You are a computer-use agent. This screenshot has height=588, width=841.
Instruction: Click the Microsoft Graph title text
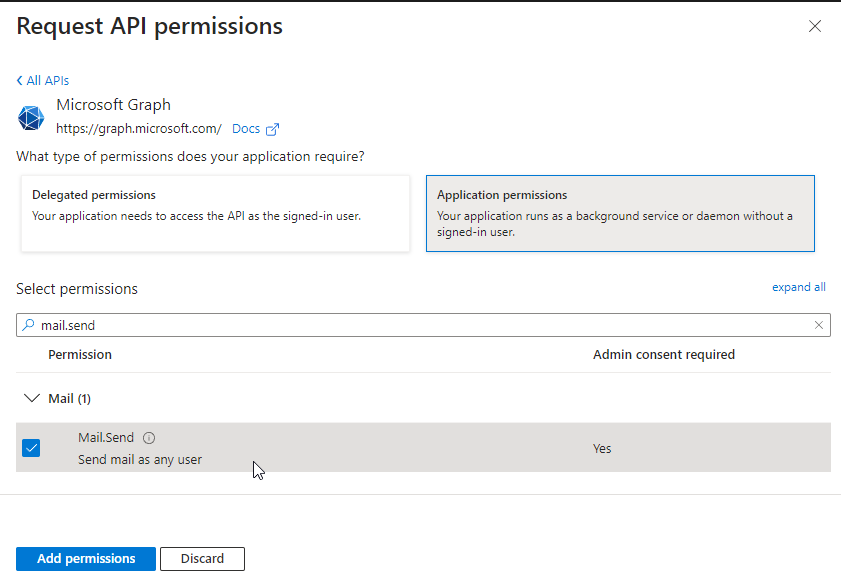(x=114, y=105)
